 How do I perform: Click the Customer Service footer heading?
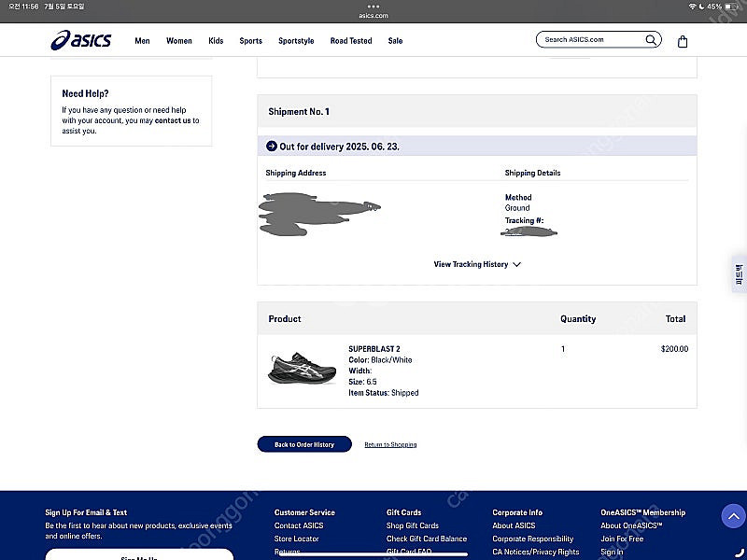click(x=305, y=512)
